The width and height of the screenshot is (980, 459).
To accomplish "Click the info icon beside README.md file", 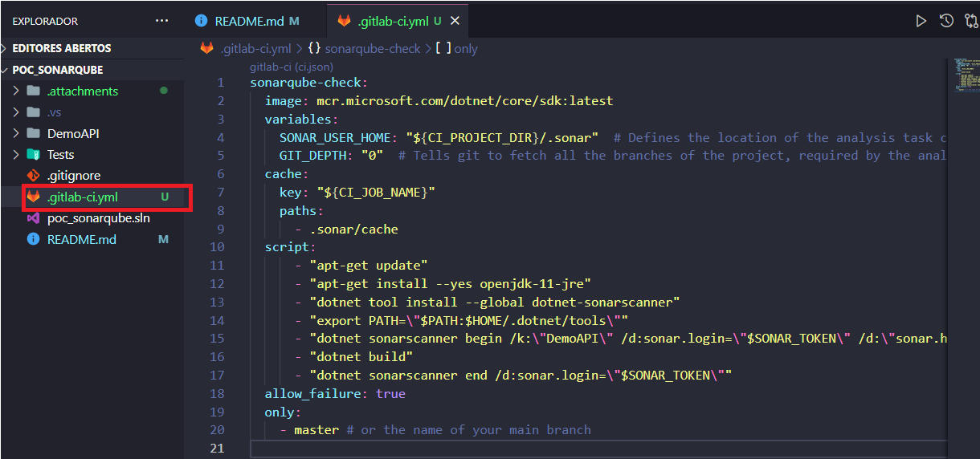I will [x=33, y=239].
